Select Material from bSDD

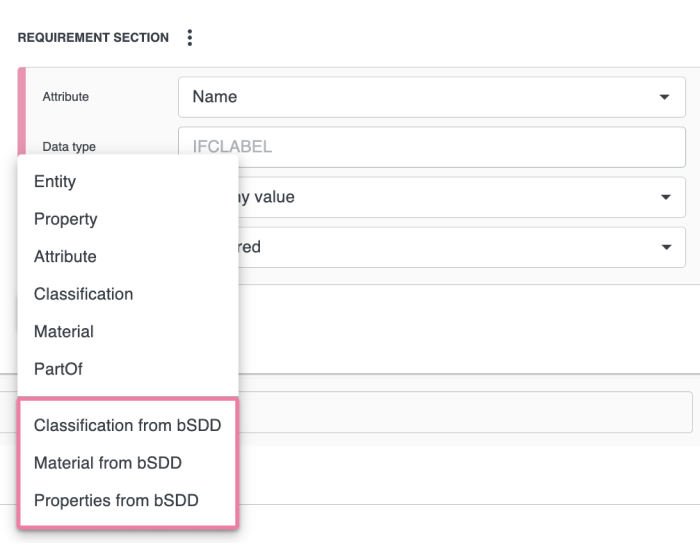pos(107,463)
